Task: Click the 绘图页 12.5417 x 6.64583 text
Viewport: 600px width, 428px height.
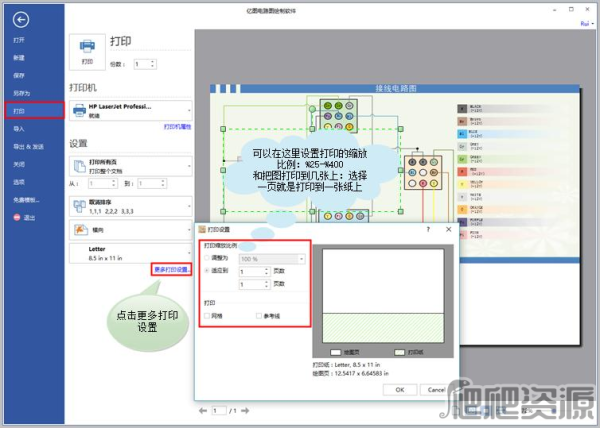Action: pos(351,373)
